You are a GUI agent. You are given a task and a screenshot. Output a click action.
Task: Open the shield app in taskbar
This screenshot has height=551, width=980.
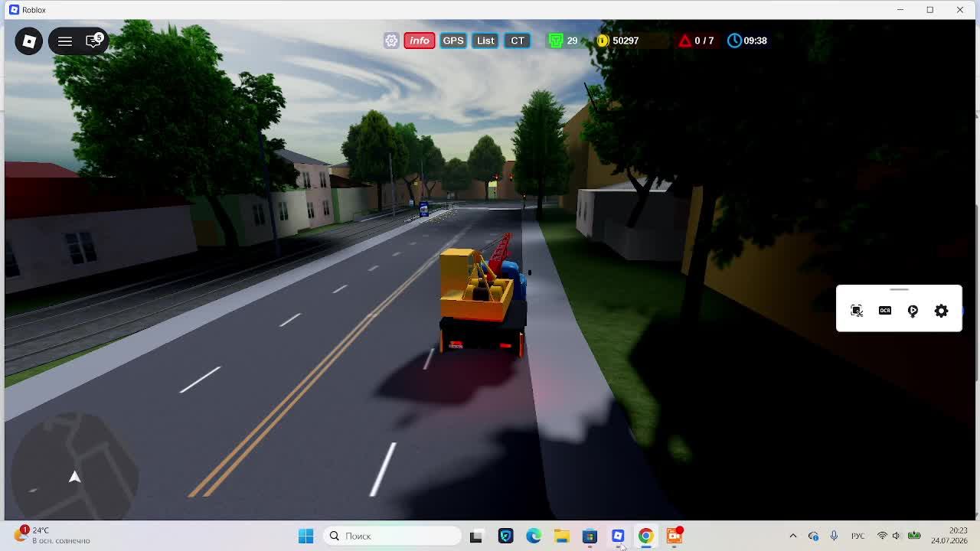coord(505,536)
